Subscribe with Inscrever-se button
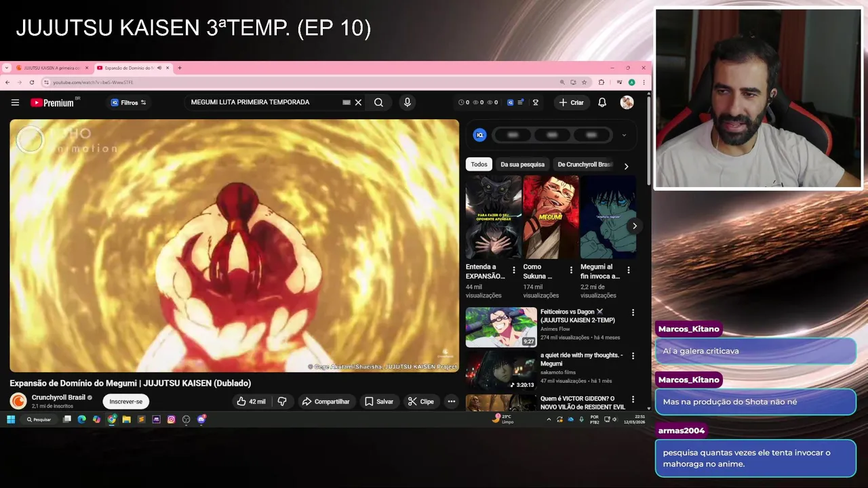 pos(126,401)
